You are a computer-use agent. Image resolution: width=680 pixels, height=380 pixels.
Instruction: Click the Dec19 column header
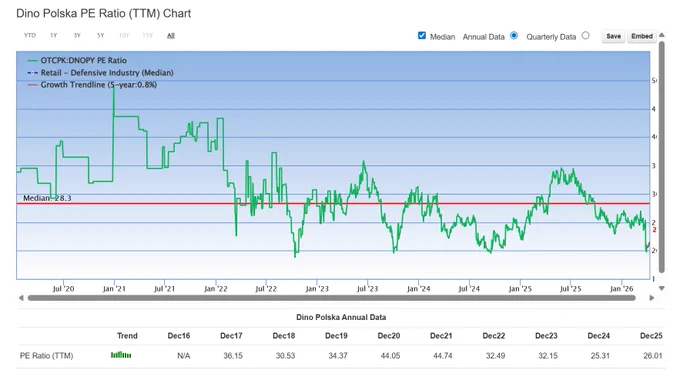(x=336, y=336)
